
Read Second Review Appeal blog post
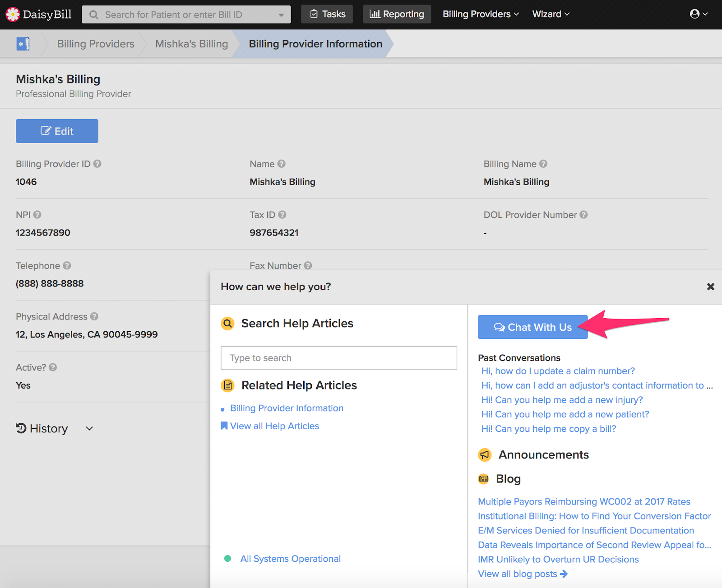(x=595, y=545)
